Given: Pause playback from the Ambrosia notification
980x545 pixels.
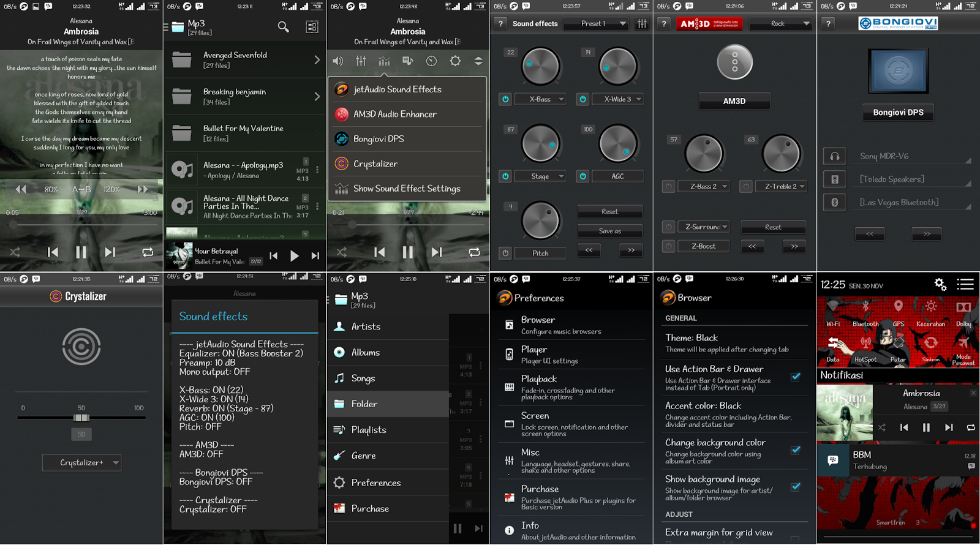Looking at the screenshot, I should (926, 427).
